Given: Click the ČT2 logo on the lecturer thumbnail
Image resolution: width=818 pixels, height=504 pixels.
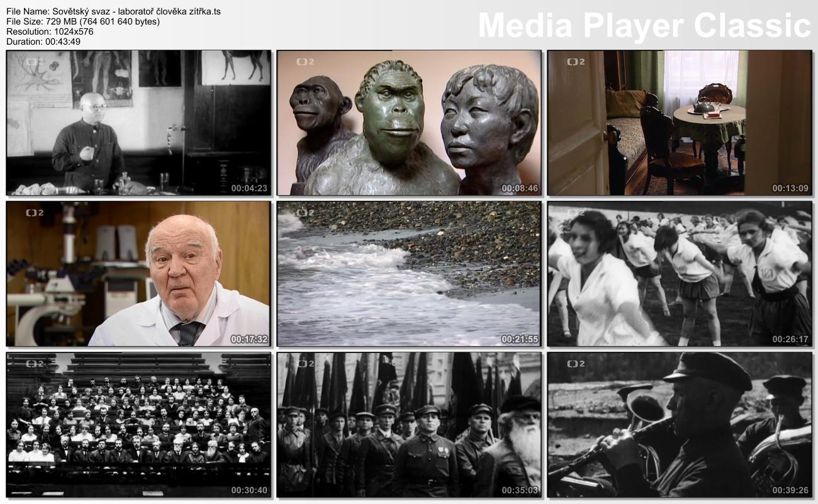Looking at the screenshot, I should coord(35,62).
